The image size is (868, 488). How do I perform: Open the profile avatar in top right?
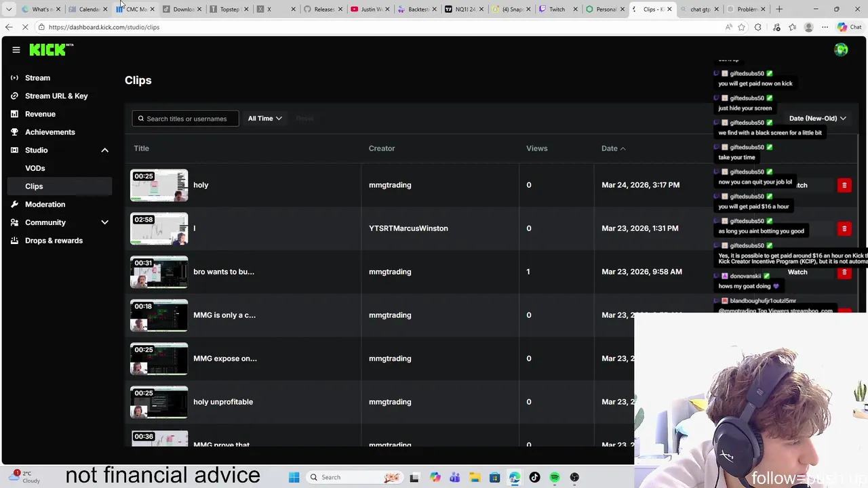(x=841, y=49)
